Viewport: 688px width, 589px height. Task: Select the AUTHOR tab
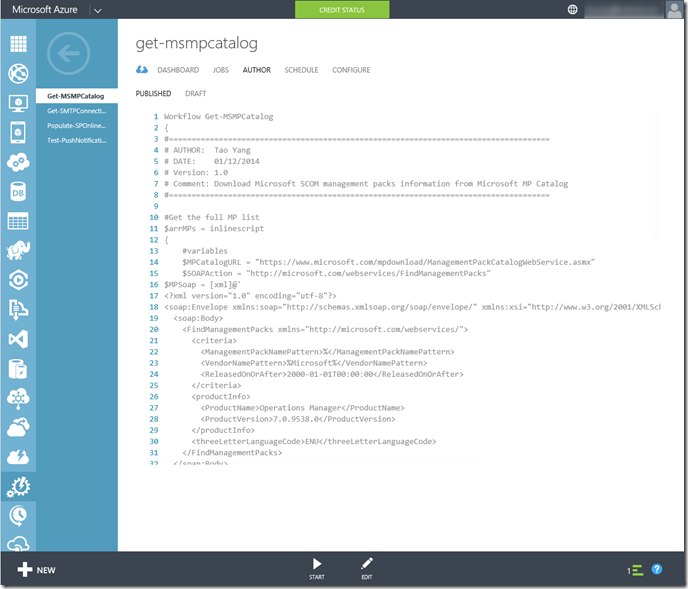pyautogui.click(x=257, y=70)
